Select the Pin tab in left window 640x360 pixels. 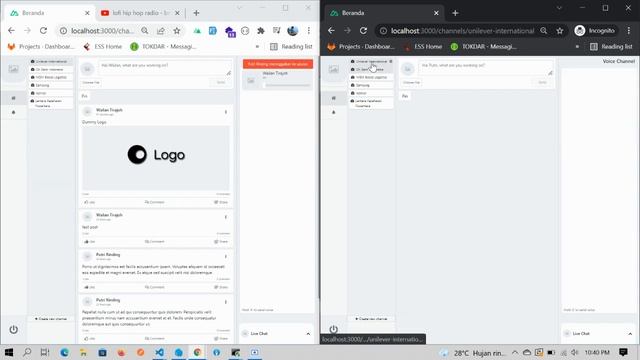84,96
